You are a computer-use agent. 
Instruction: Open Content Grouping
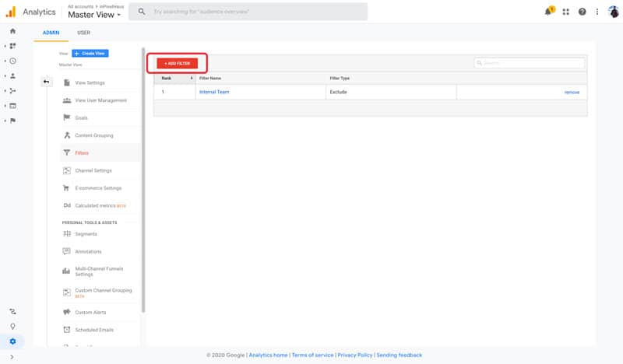(94, 135)
